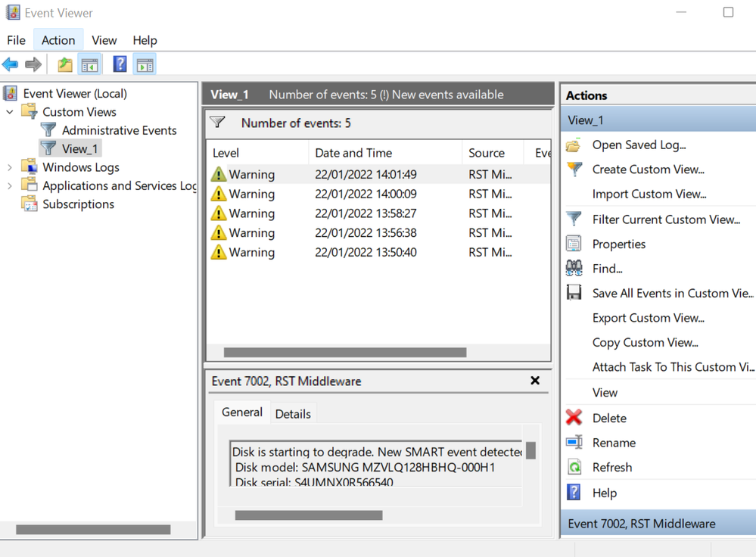Screen dimensions: 756x557
Task: Click Attach Task To This Custom View action
Action: (x=674, y=367)
